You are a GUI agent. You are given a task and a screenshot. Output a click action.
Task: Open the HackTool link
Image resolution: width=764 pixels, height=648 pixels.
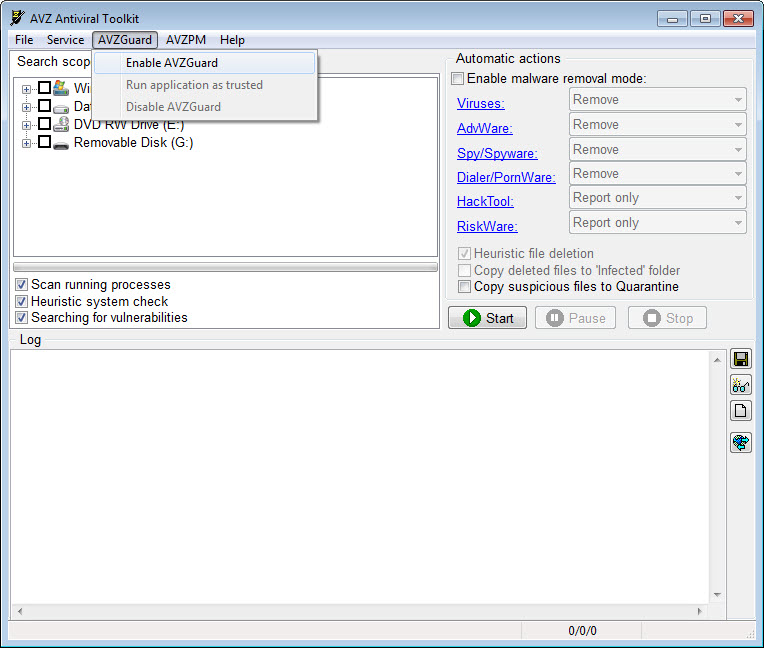(485, 201)
